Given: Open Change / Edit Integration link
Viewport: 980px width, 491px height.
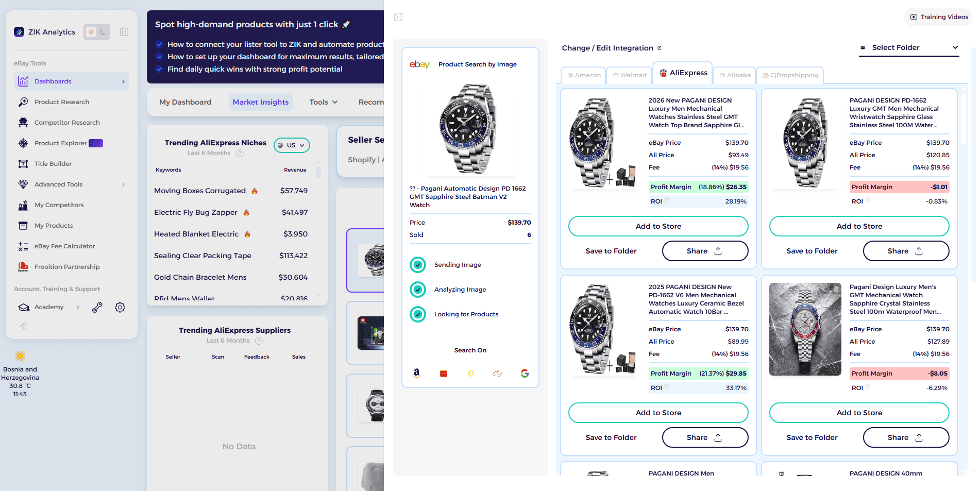Looking at the screenshot, I should [612, 48].
